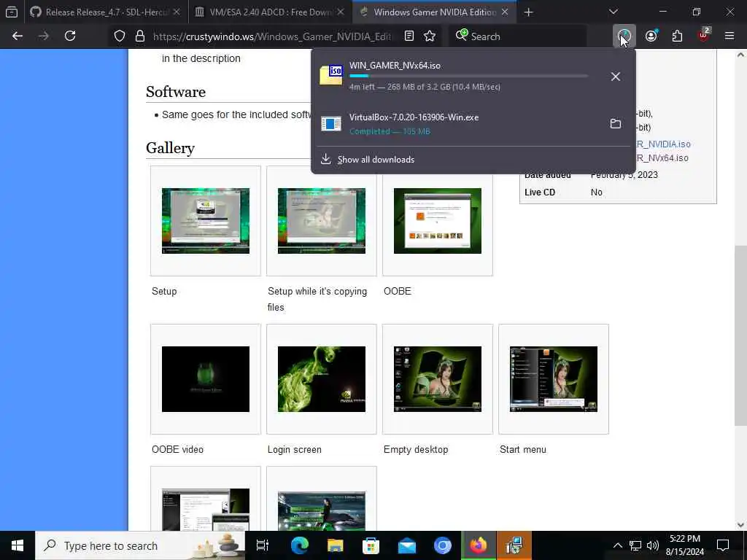The image size is (747, 560).
Task: Launch Microsoft Edge from taskbar
Action: [300, 545]
